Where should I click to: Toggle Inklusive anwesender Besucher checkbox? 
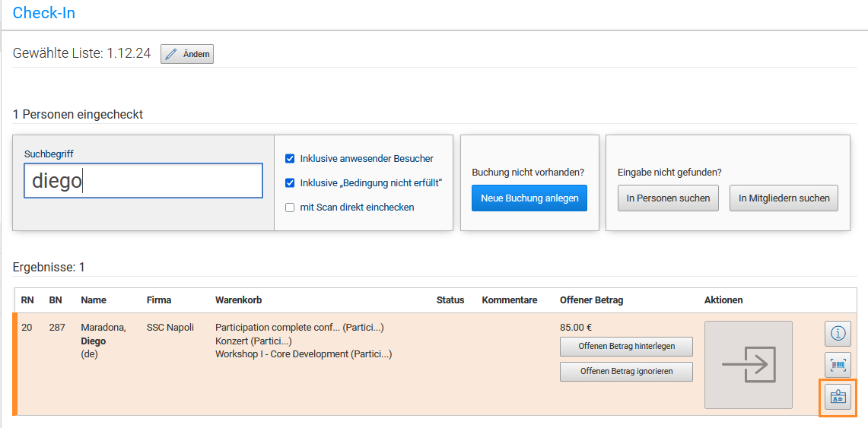point(290,159)
